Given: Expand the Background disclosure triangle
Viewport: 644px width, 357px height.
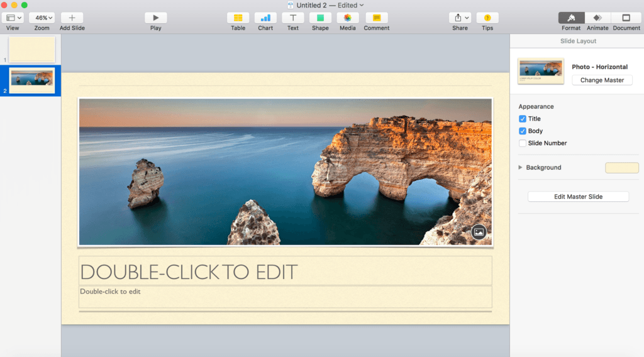Looking at the screenshot, I should click(520, 168).
